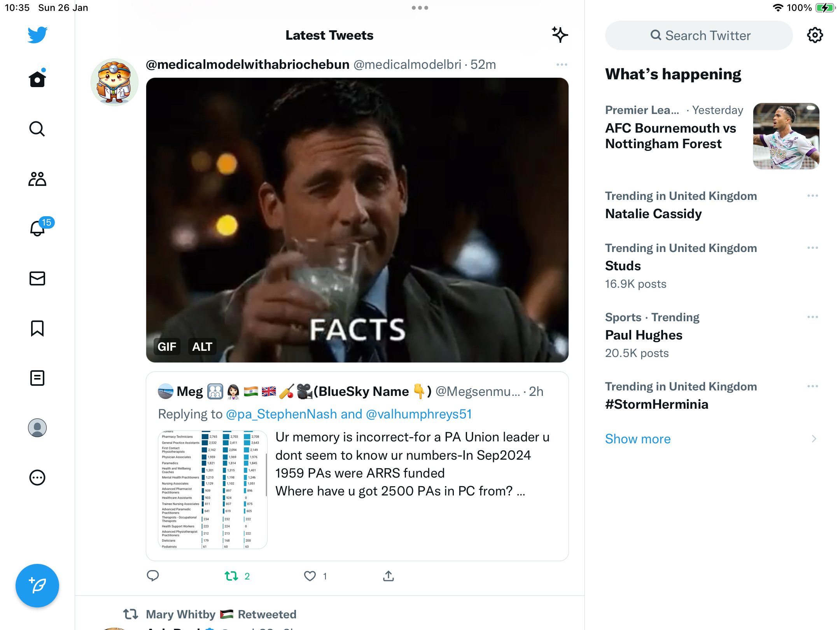Viewport: 840px width, 630px height.
Task: Tap the 20.5K posts count
Action: 637,353
